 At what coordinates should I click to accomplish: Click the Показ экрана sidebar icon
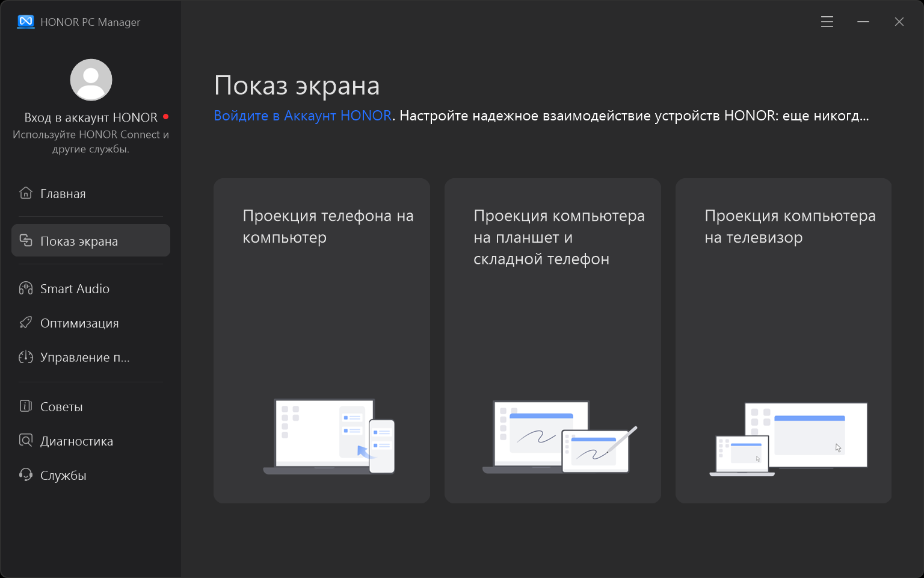point(26,240)
